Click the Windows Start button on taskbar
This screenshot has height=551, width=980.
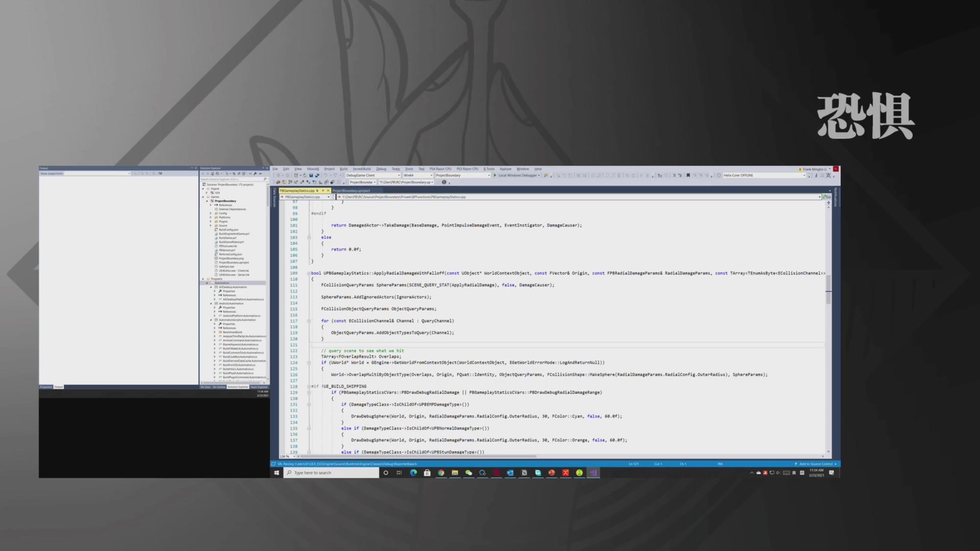pyautogui.click(x=277, y=473)
